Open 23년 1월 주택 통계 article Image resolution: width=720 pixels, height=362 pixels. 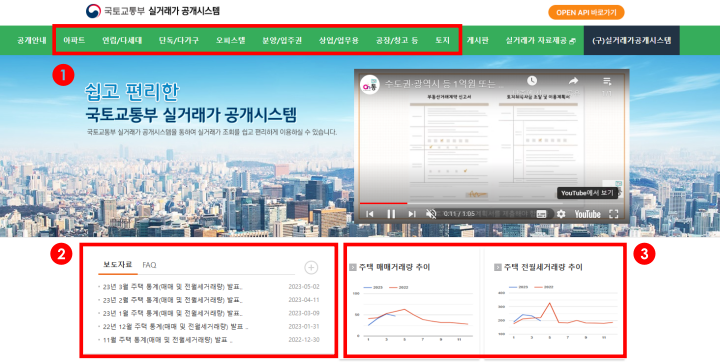point(172,313)
